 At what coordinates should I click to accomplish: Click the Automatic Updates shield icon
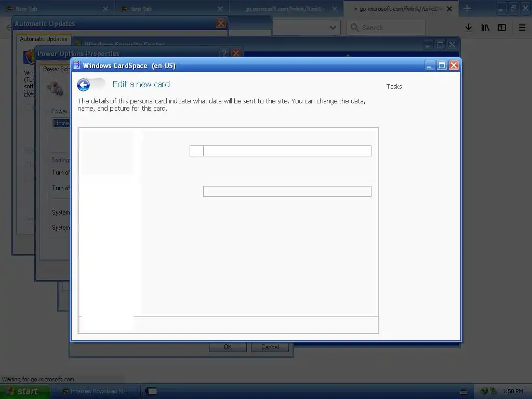coord(29,56)
